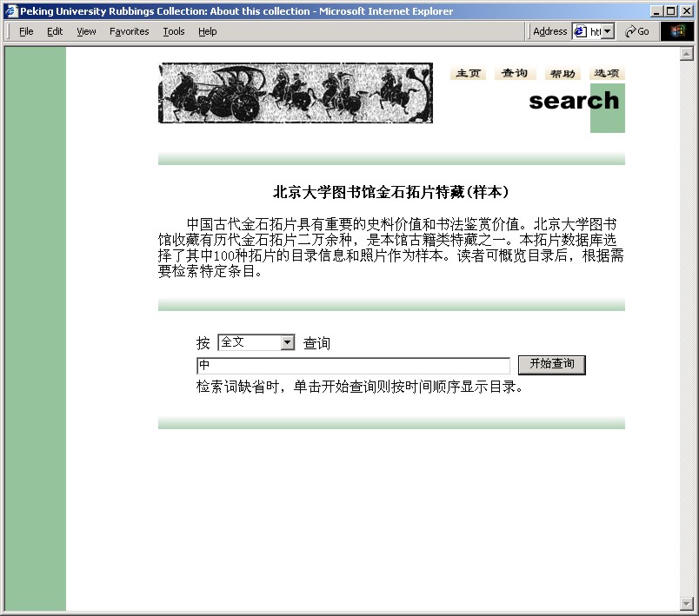Viewport: 699px width, 616px height.
Task: Open the View menu
Action: pos(86,31)
